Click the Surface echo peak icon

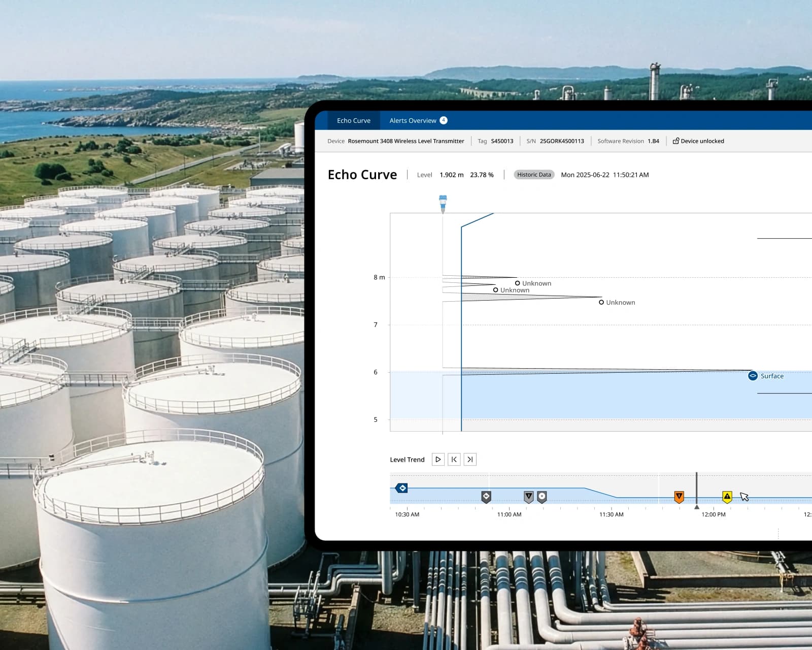coord(753,376)
